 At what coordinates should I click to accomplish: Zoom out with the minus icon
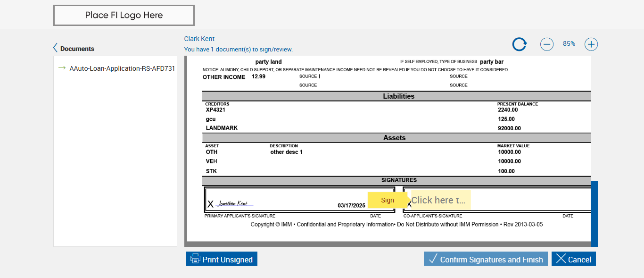[547, 44]
